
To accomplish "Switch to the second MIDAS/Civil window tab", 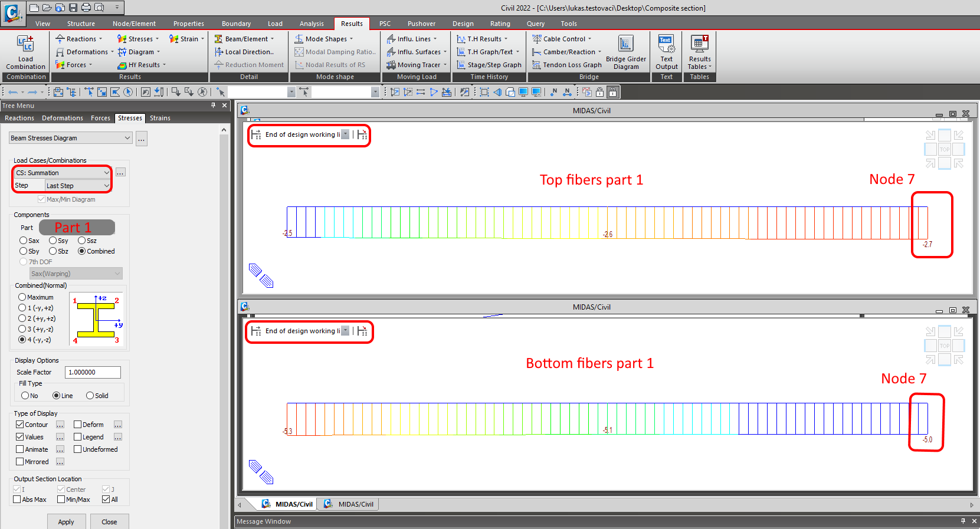I will tap(349, 504).
